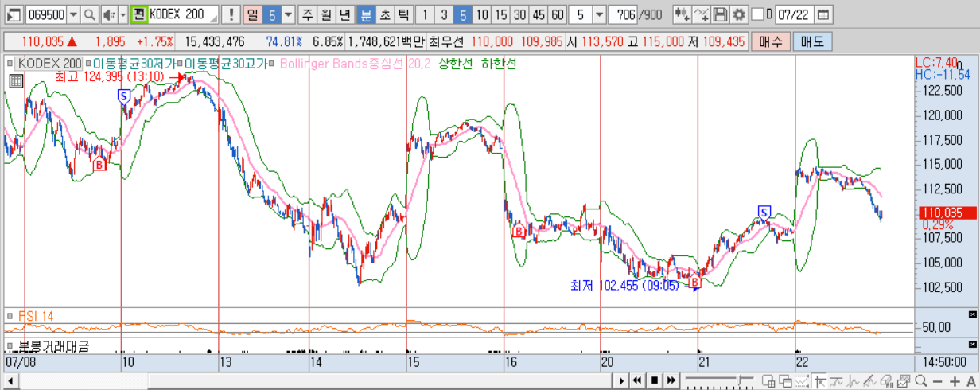Choose the 60 minute interval button
The image size is (980, 390).
(x=558, y=14)
